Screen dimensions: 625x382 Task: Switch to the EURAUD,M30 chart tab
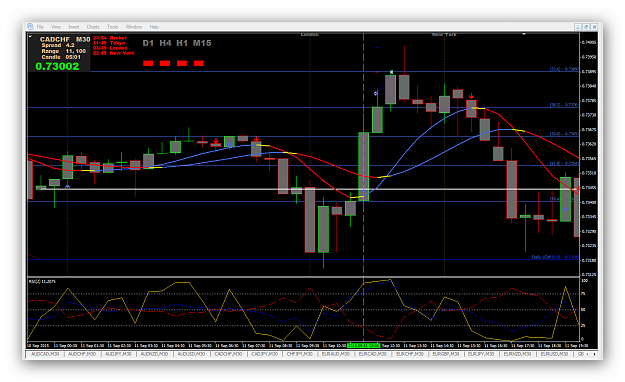(x=336, y=354)
